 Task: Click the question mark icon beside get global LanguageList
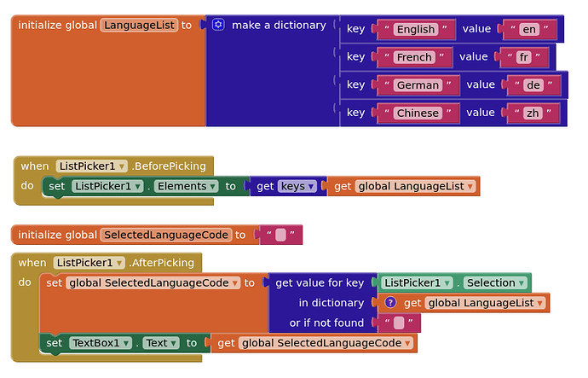coord(390,303)
